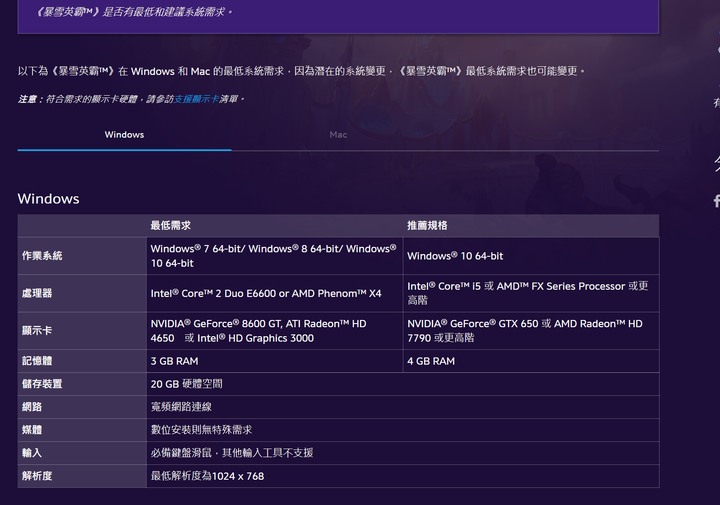Screen dimensions: 720x505
Task: Switch to the Windows tab
Action: (x=124, y=135)
